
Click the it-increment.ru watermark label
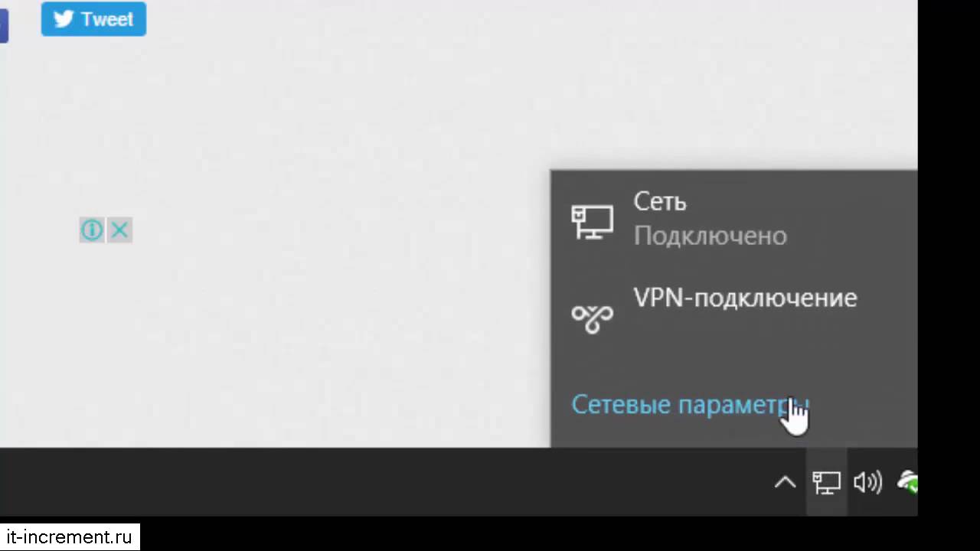pyautogui.click(x=69, y=537)
